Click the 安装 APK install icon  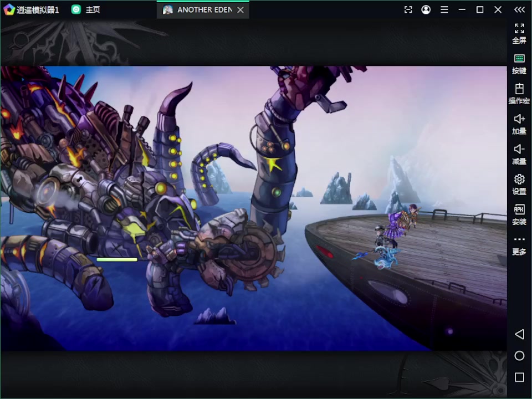519,211
